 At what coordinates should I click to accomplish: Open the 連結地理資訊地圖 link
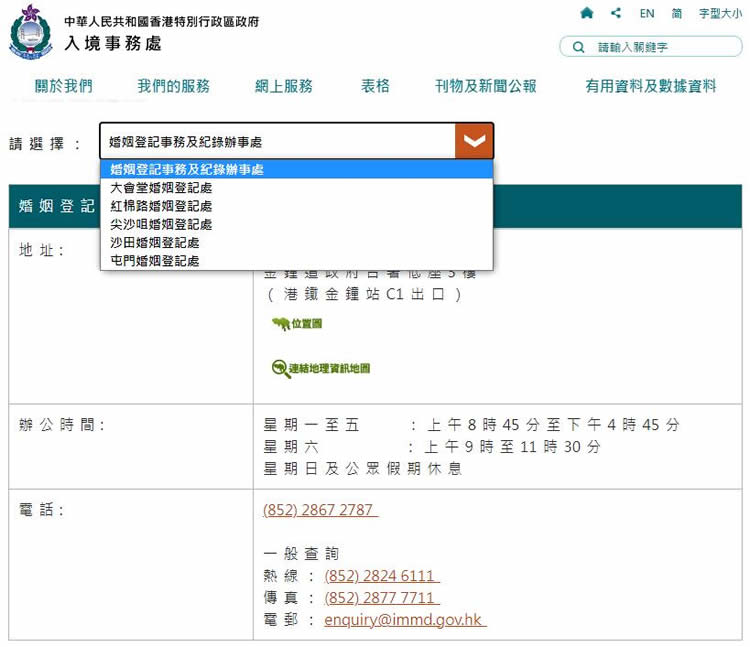point(330,368)
